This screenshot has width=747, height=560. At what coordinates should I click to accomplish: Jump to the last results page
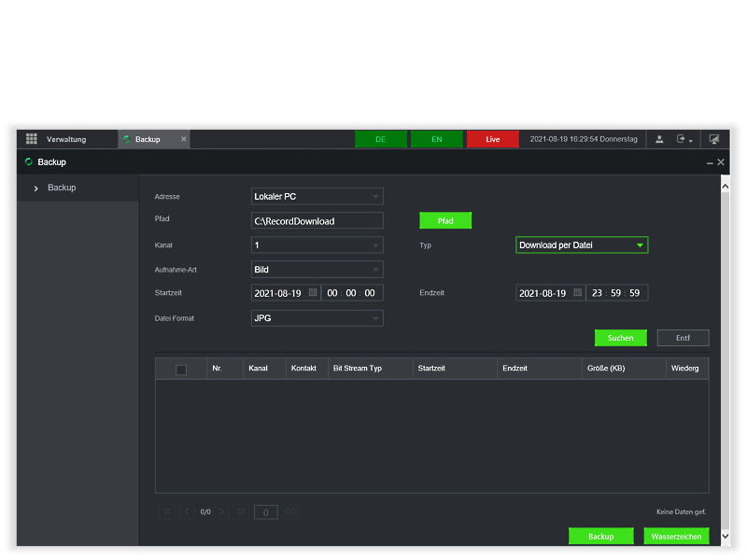tap(241, 511)
